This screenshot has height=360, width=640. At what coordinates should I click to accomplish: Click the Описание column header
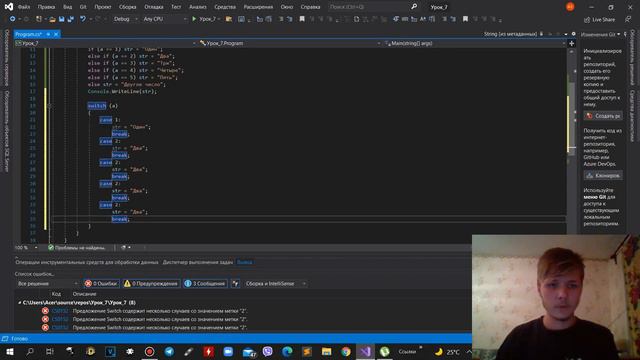tap(84, 294)
